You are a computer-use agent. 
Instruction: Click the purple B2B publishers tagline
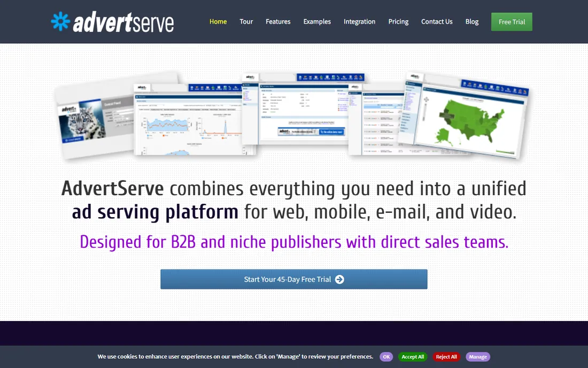pos(294,242)
